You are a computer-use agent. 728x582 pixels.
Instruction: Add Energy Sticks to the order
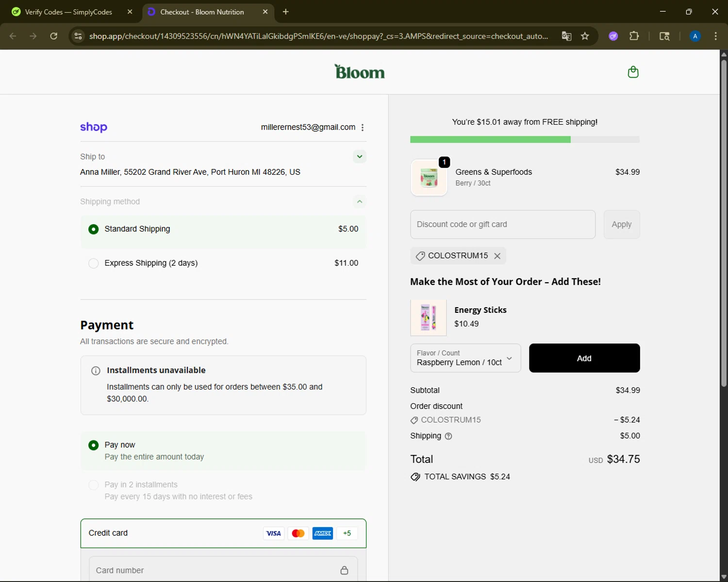584,358
